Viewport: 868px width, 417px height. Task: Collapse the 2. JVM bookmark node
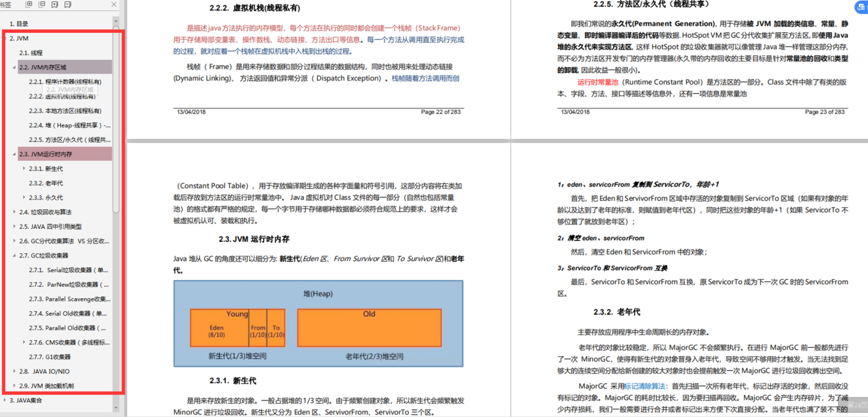point(4,38)
